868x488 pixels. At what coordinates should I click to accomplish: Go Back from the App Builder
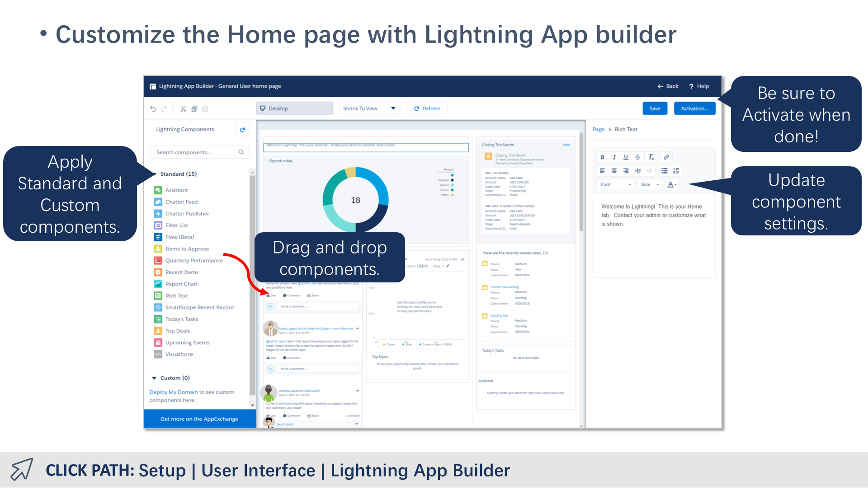coord(668,86)
